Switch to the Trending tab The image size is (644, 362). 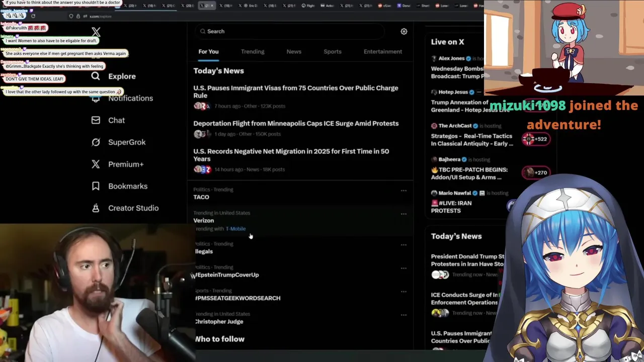coord(253,52)
